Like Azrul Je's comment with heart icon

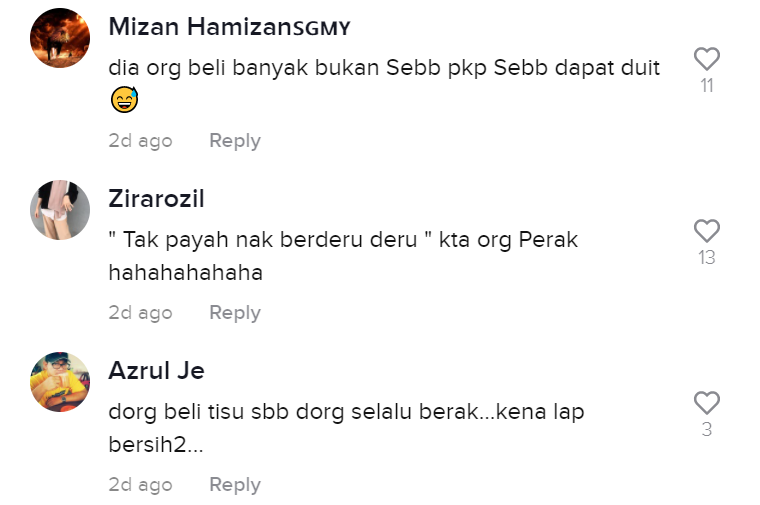pos(707,403)
